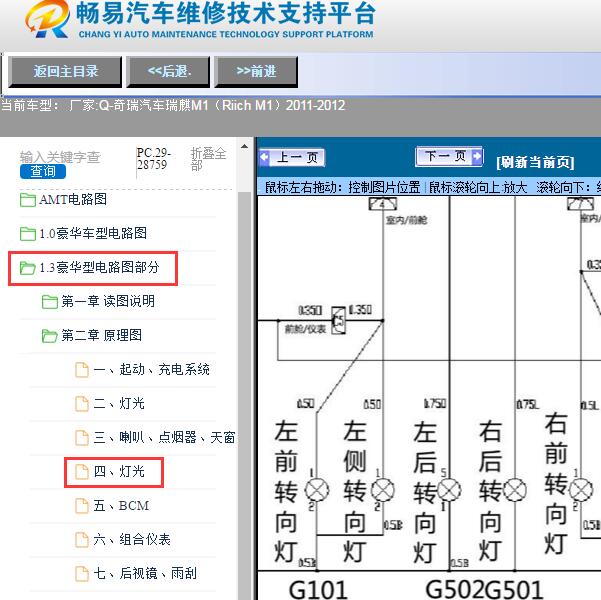This screenshot has height=600, width=601.
Task: Click the right arrow icon on 下一页
Action: tap(477, 156)
